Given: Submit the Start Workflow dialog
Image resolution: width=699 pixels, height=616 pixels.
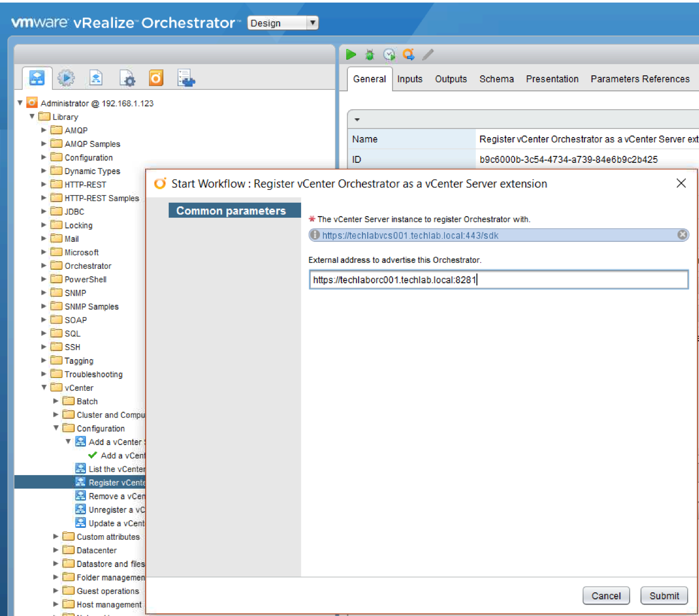Looking at the screenshot, I should [664, 596].
